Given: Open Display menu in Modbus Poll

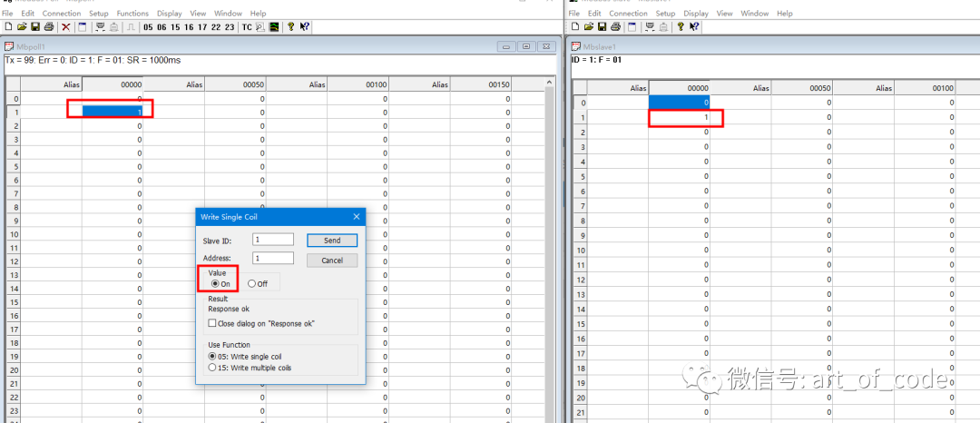Looking at the screenshot, I should coord(170,13).
